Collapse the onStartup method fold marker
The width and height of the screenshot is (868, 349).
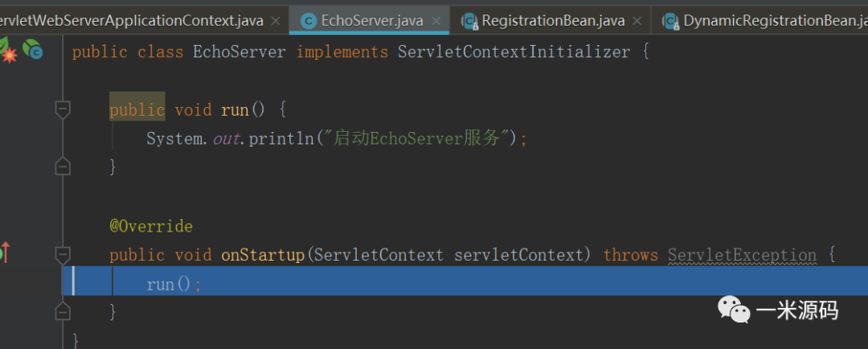point(62,255)
